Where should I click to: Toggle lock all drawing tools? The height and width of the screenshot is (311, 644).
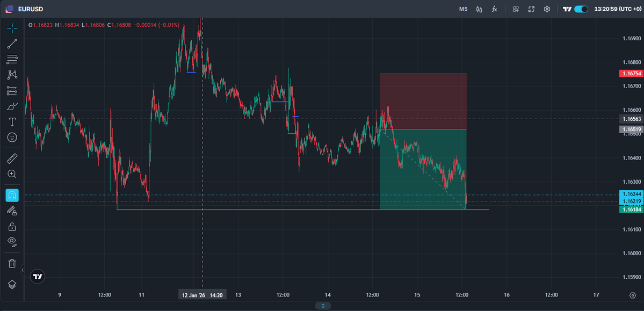pos(12,226)
